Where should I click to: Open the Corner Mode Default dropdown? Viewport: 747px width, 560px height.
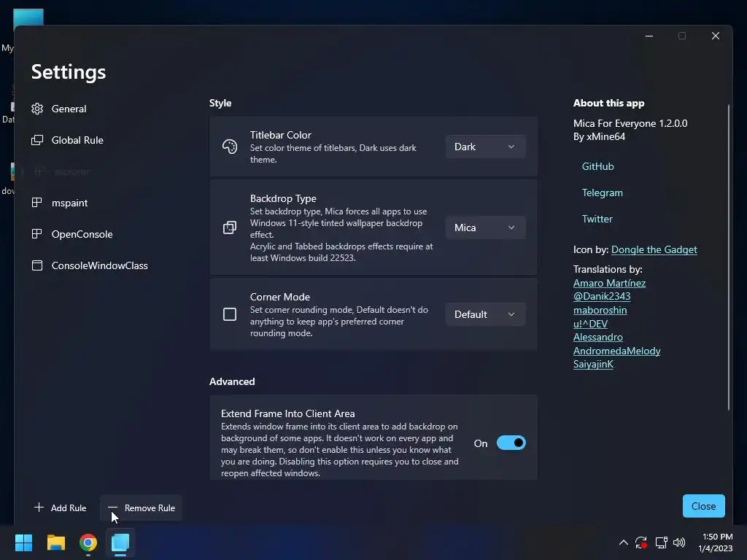485,314
